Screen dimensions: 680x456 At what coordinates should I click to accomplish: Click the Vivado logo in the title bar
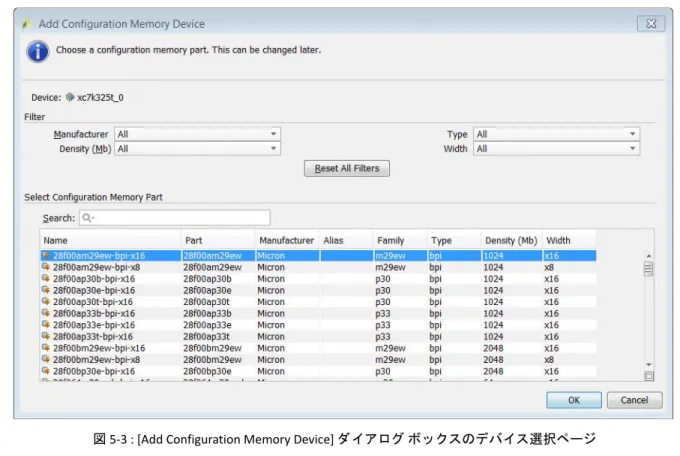[x=27, y=23]
